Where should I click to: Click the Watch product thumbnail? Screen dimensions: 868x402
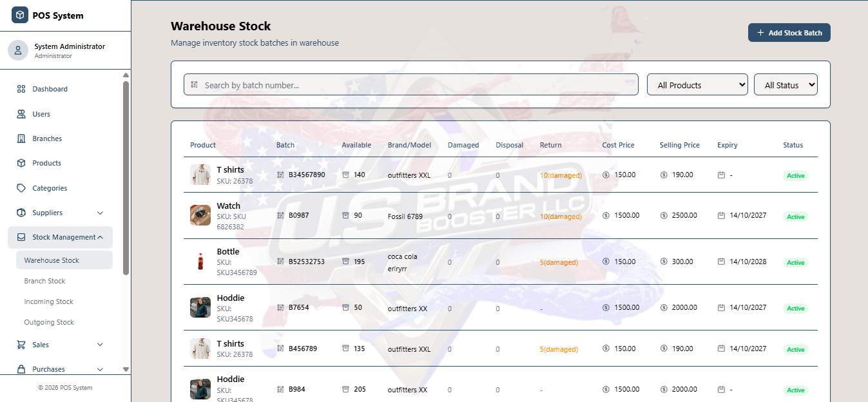coord(200,215)
